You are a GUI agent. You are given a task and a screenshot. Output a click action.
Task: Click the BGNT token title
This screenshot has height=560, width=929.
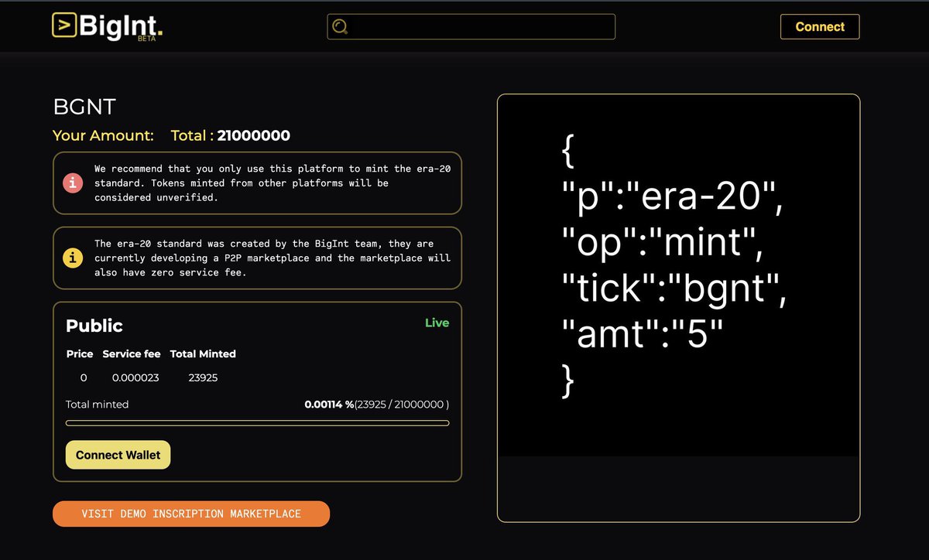coord(84,107)
